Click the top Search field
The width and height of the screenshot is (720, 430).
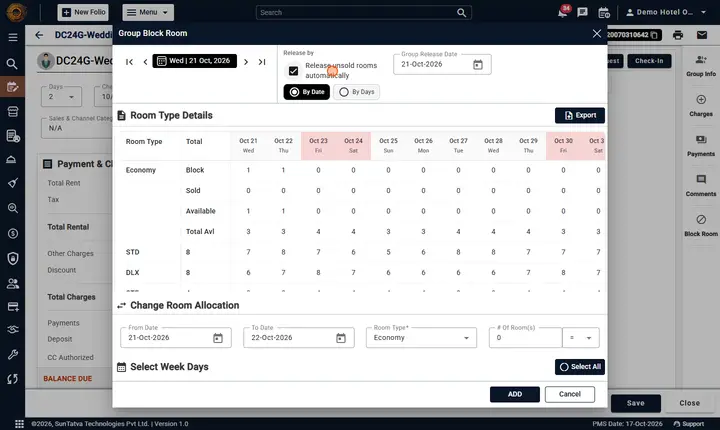(x=363, y=12)
